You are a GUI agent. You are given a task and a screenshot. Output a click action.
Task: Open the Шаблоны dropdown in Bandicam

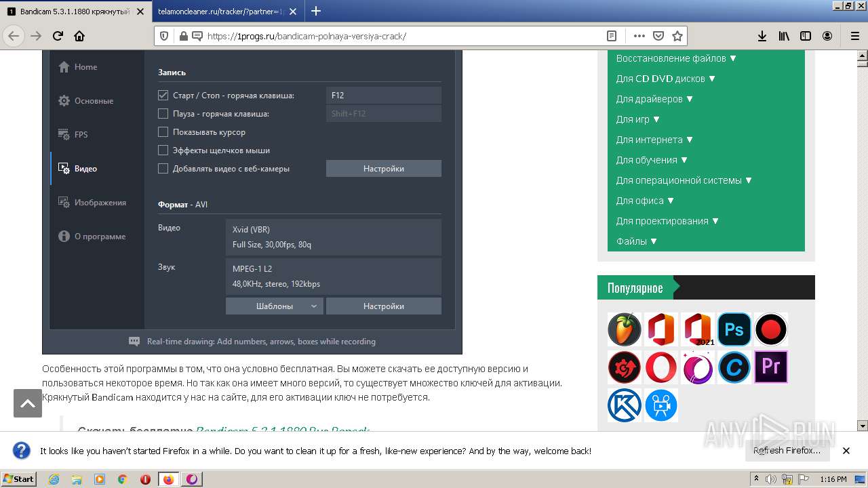(275, 306)
